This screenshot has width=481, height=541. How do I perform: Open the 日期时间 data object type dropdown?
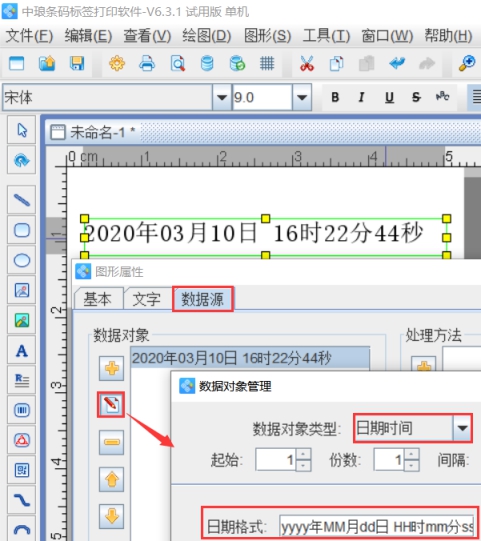(x=462, y=428)
